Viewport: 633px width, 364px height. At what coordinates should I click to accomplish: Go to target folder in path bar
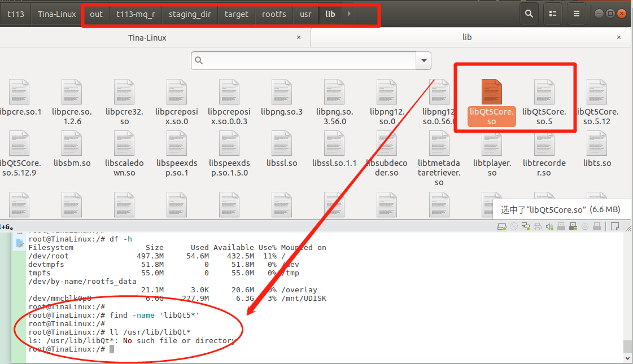(x=236, y=14)
